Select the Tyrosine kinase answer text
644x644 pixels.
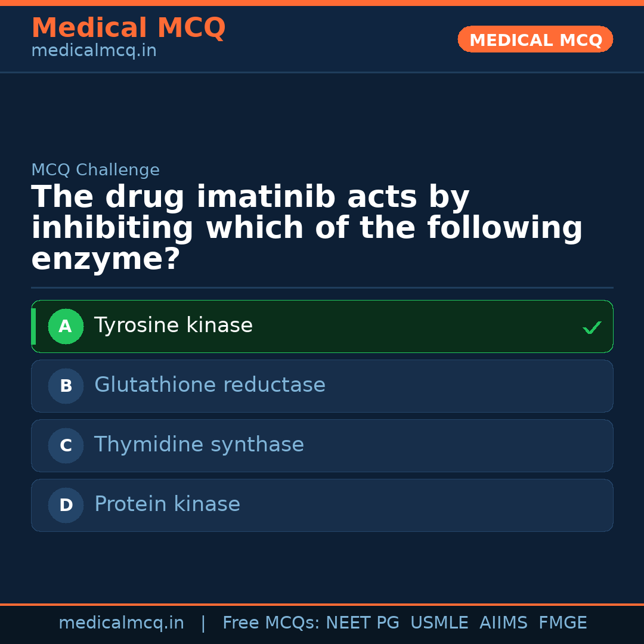tap(173, 326)
